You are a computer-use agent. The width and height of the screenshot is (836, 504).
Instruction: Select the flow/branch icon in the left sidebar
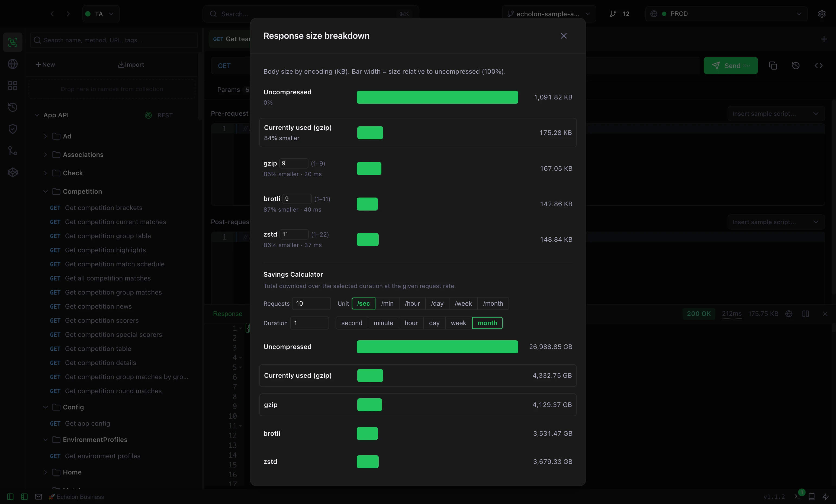click(12, 151)
